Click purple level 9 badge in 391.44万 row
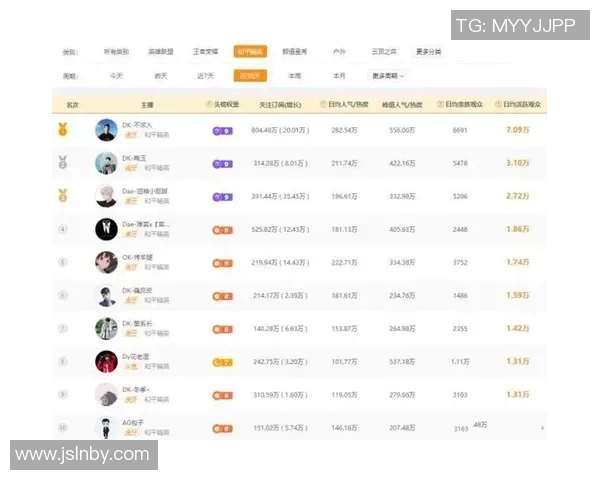600x480 pixels. (223, 197)
